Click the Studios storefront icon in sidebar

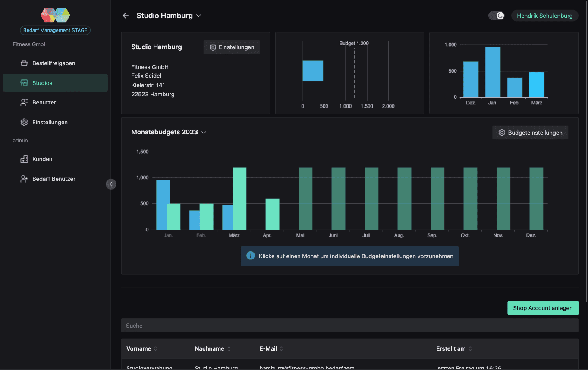pos(24,83)
